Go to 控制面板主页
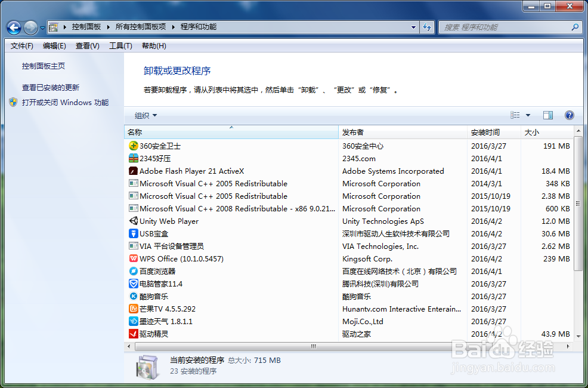The width and height of the screenshot is (588, 388). coord(44,66)
